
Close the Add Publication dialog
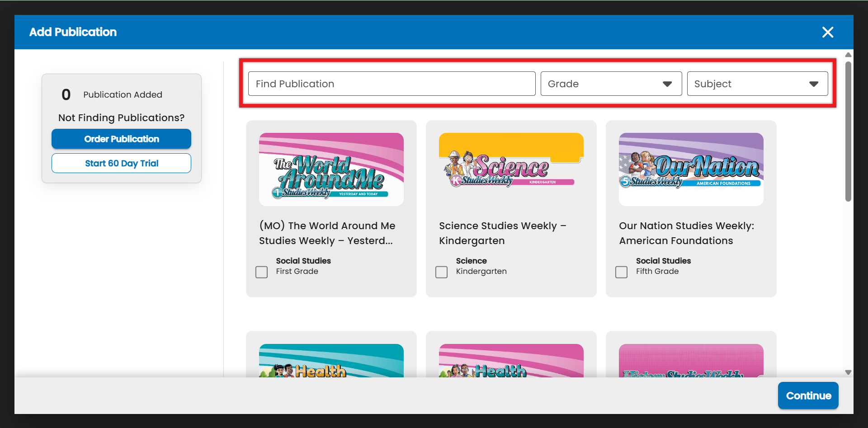coord(828,32)
